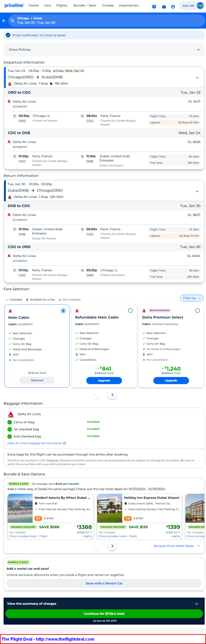Select the Delta Premium Select radio button
This screenshot has width=206, height=644.
point(197,311)
